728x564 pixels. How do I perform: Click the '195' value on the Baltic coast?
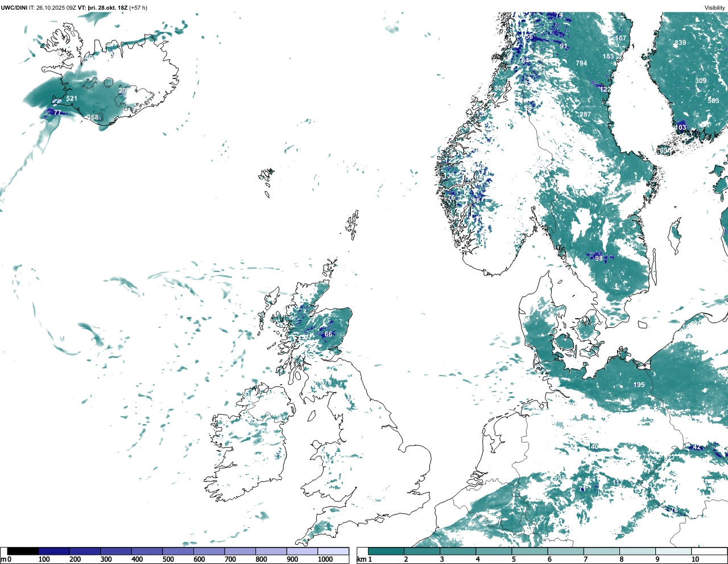(639, 385)
